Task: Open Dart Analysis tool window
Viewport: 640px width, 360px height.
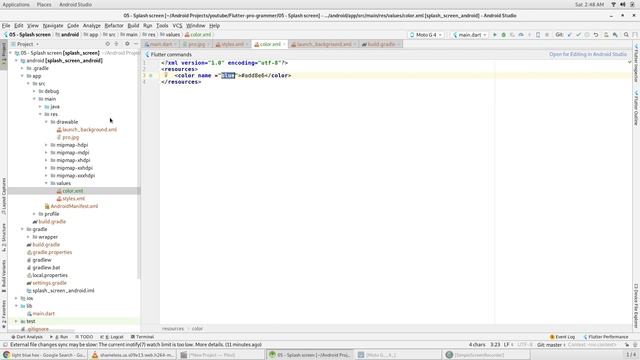Action: point(27,337)
